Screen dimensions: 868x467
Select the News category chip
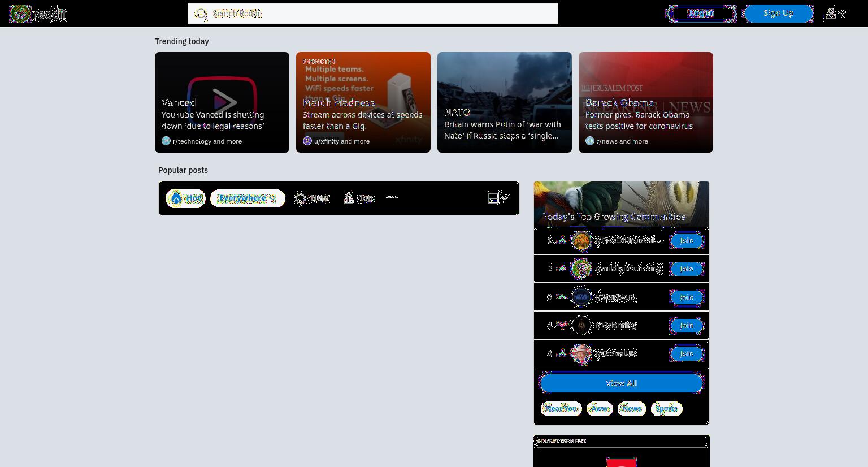tap(632, 408)
